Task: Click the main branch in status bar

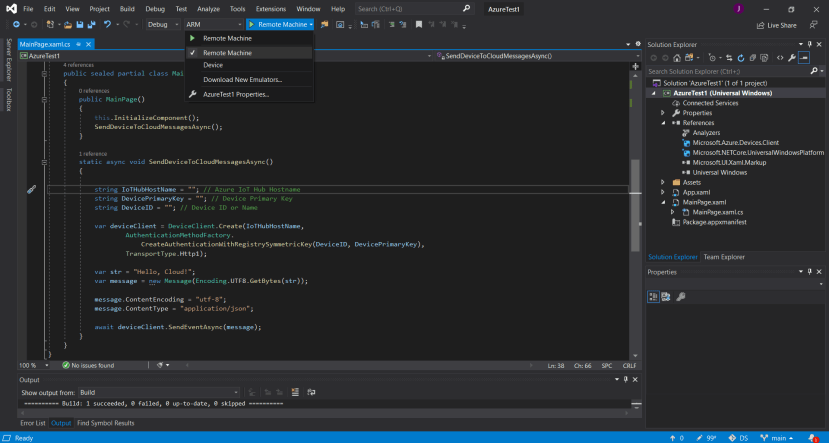Action: [777, 438]
